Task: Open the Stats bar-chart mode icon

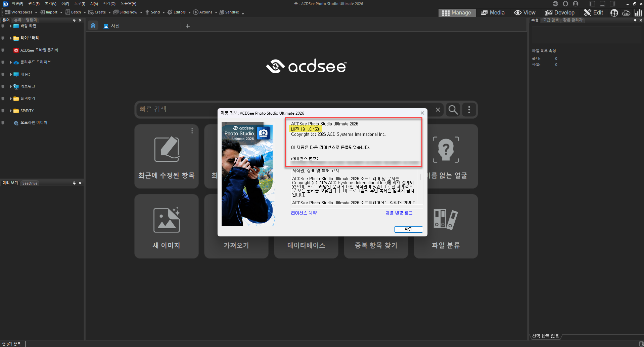Action: click(638, 13)
